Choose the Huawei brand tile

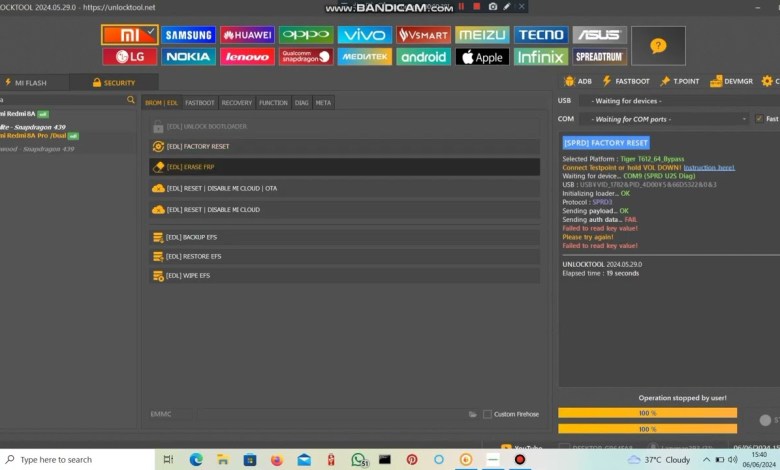[247, 35]
